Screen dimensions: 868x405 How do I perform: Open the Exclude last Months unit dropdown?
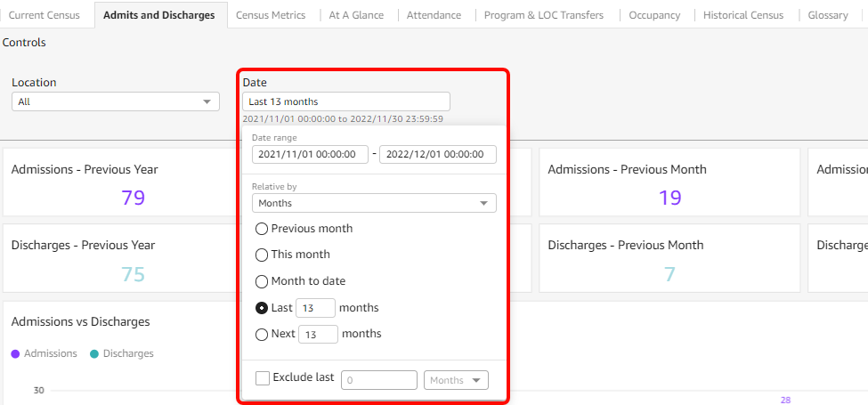pos(457,380)
